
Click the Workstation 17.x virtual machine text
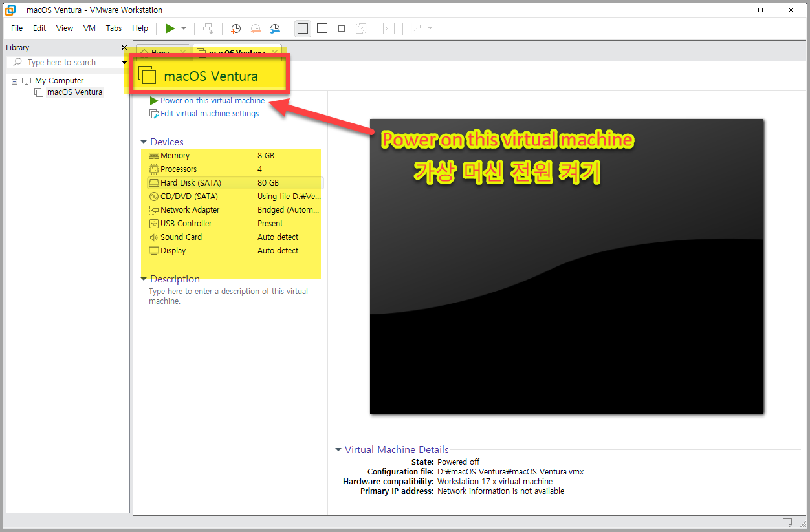pyautogui.click(x=495, y=482)
